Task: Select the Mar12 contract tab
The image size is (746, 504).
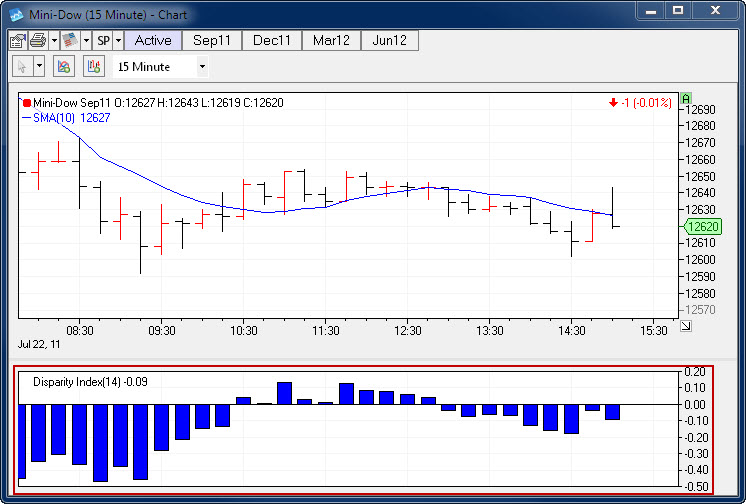Action: coord(330,41)
